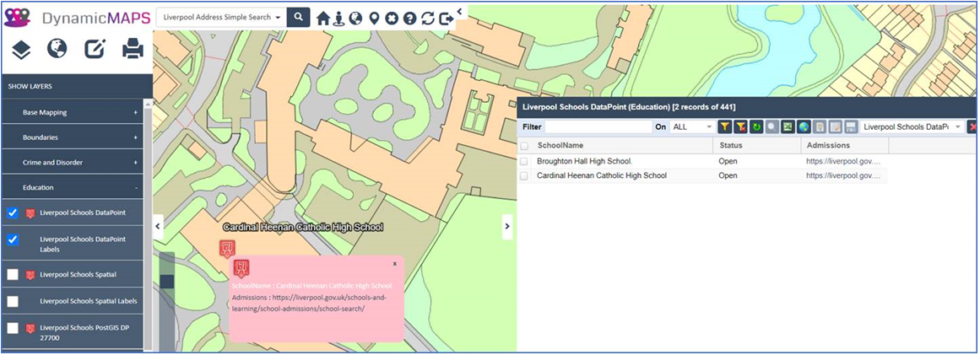This screenshot has width=980, height=355.
Task: Check Liverpool Schools PostGIS DP 27700 layer
Action: 13,328
